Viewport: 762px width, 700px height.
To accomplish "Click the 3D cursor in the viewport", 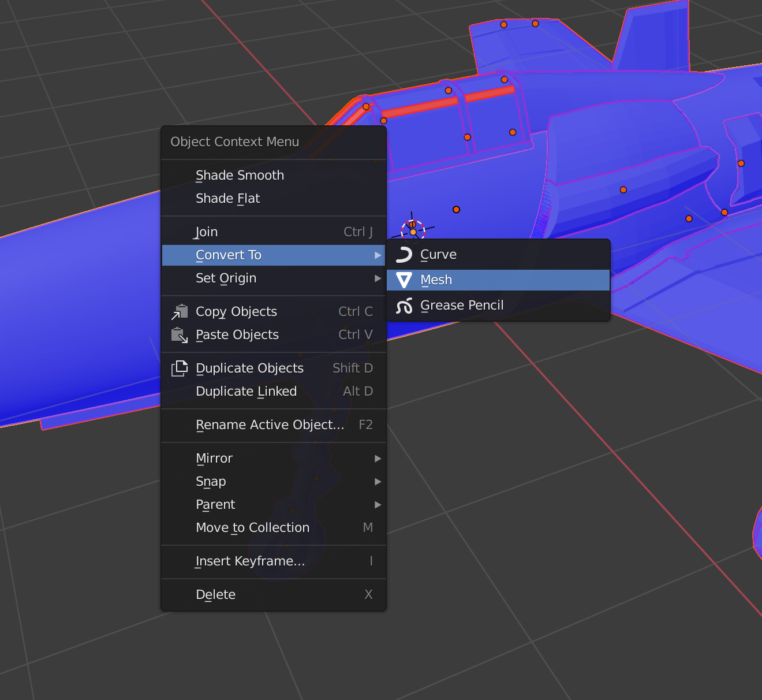I will (413, 230).
